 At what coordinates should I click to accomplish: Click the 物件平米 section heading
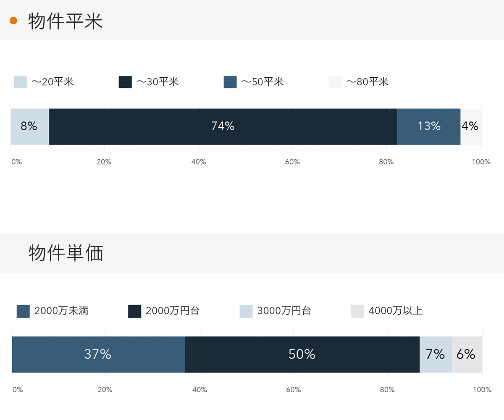pos(66,21)
